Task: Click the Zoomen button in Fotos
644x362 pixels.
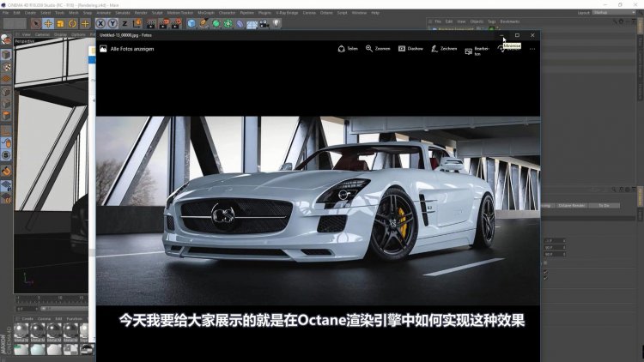Action: click(x=378, y=48)
